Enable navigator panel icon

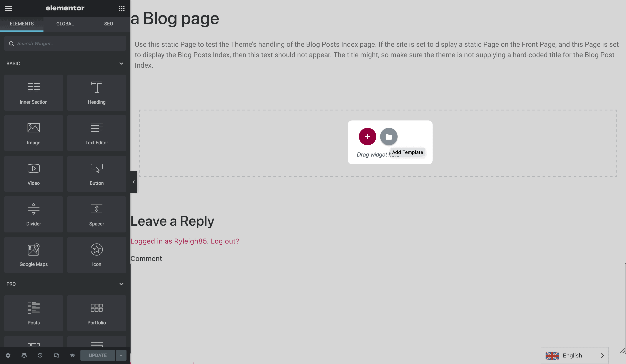(23, 355)
